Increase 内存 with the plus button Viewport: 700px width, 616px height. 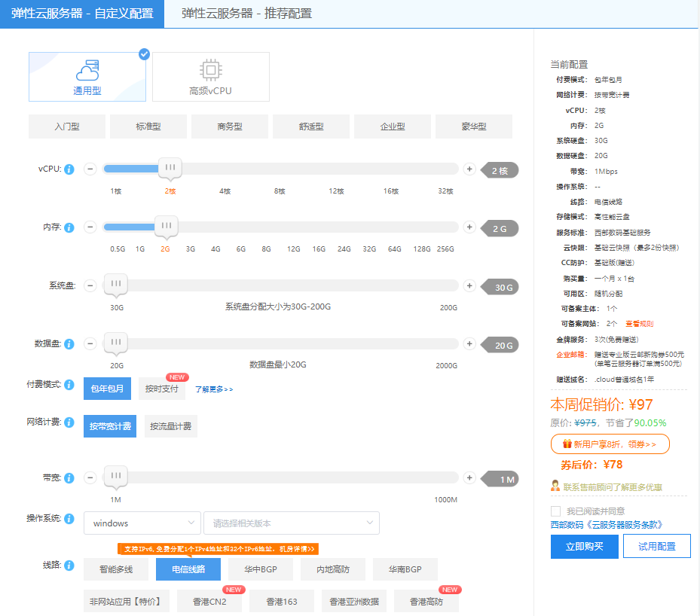click(x=469, y=227)
